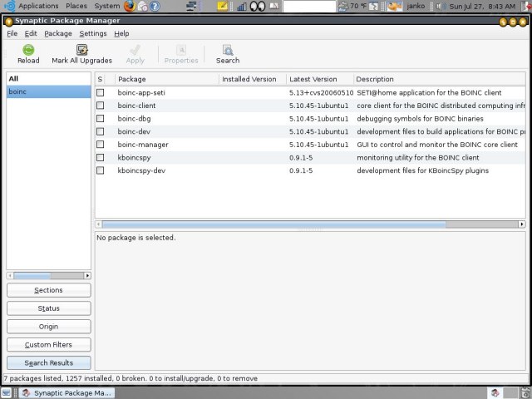Viewport: 532px width, 399px height.
Task: Click the grayed Properties toolbar icon
Action: click(x=181, y=50)
